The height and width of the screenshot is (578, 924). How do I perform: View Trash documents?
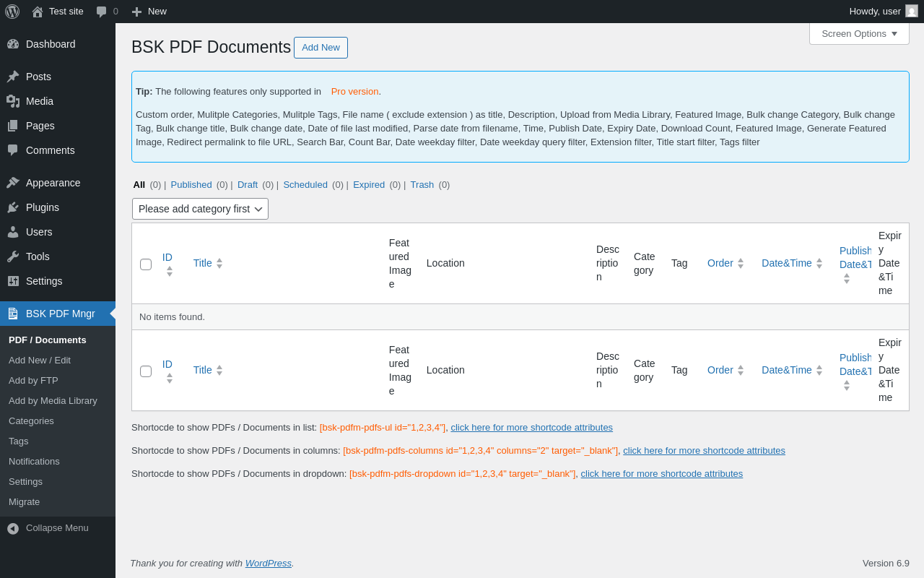pyautogui.click(x=422, y=184)
